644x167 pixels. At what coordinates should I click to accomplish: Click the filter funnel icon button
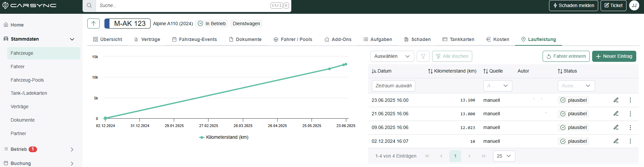click(x=423, y=56)
